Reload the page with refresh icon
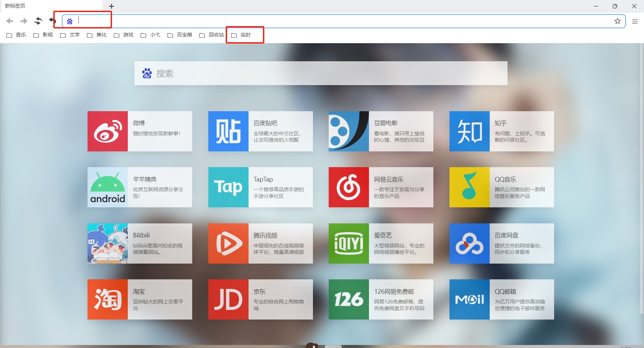 pyautogui.click(x=38, y=21)
